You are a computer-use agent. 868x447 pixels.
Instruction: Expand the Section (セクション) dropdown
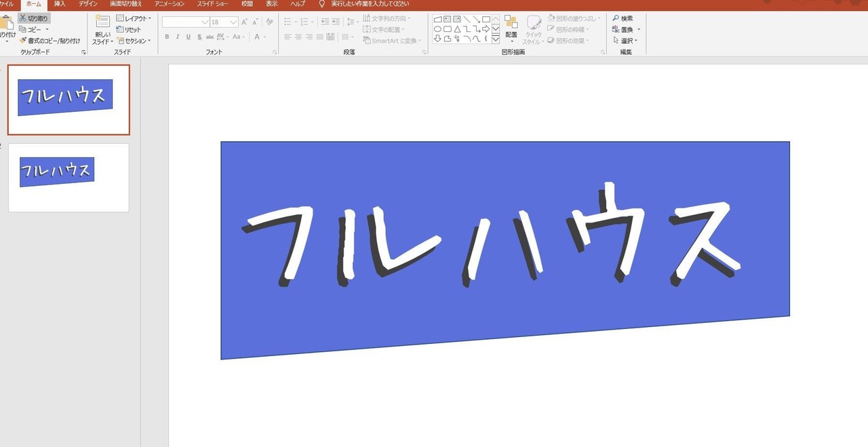point(134,41)
